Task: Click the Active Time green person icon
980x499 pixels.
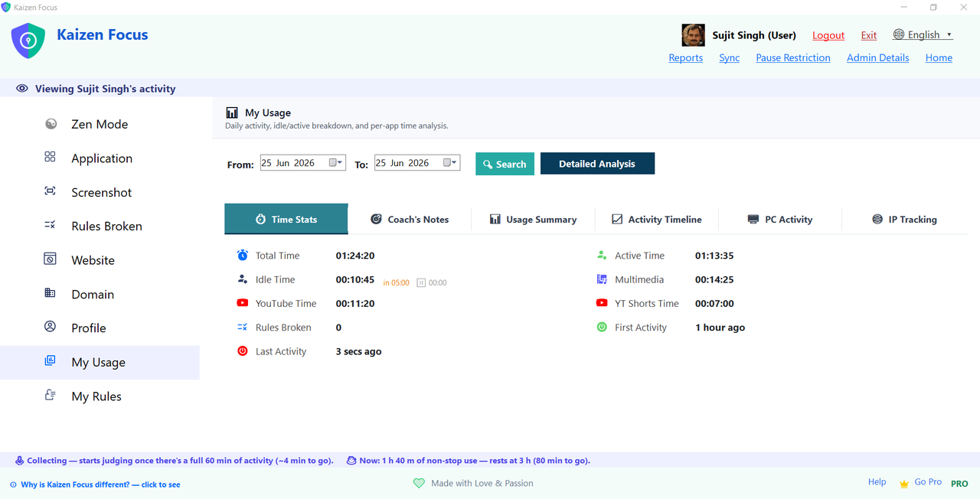Action: tap(602, 256)
